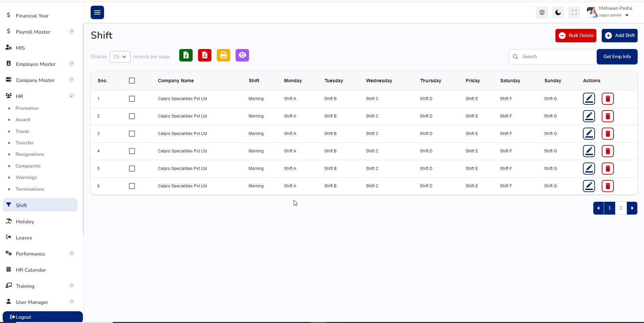Open Terminations under HR
This screenshot has height=323, width=644.
[30, 189]
